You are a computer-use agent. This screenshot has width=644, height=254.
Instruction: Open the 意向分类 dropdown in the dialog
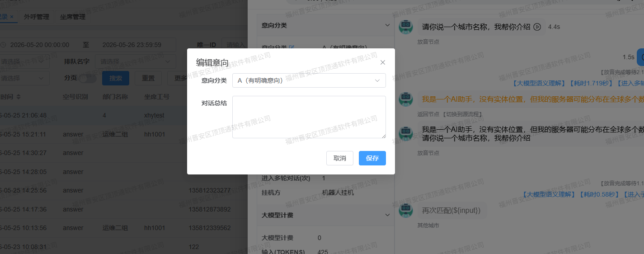click(309, 80)
